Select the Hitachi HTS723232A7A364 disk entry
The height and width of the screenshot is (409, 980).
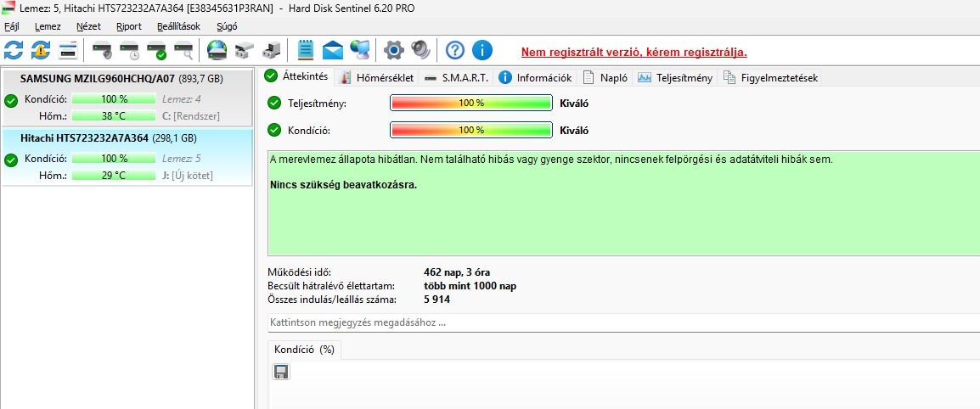[127, 157]
